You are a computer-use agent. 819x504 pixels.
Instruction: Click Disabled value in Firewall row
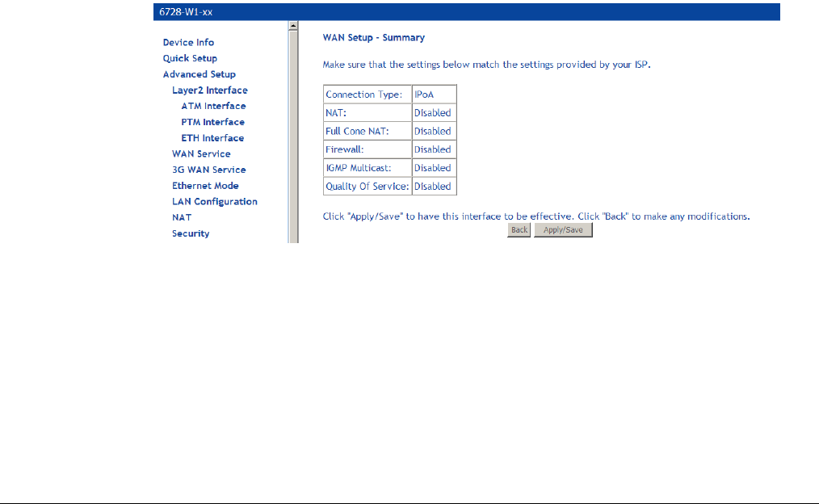[434, 149]
